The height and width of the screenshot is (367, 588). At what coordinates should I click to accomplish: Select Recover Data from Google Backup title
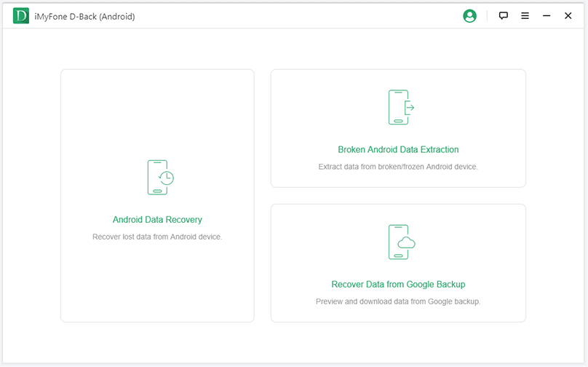398,285
